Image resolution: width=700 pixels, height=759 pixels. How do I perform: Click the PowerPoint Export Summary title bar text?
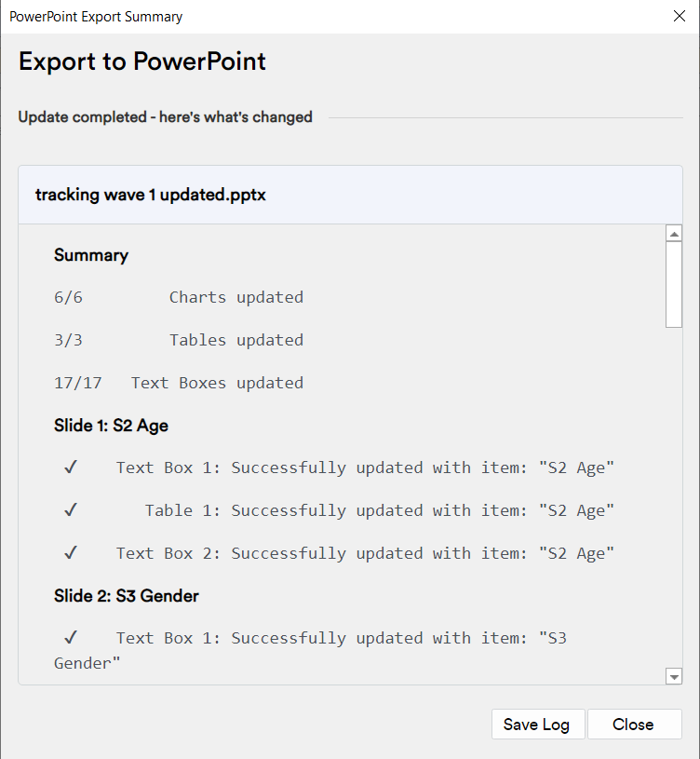pos(96,16)
